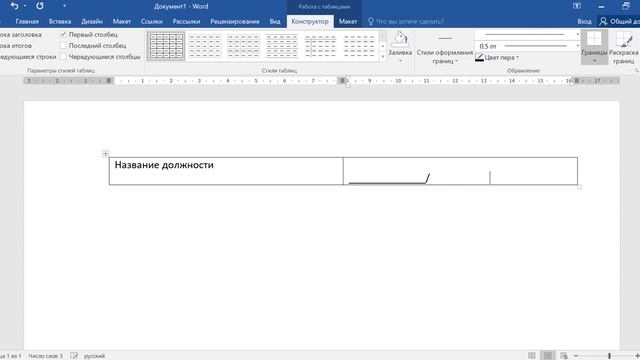
Task: Uncheck the Первый столбец checkbox
Action: pos(63,35)
